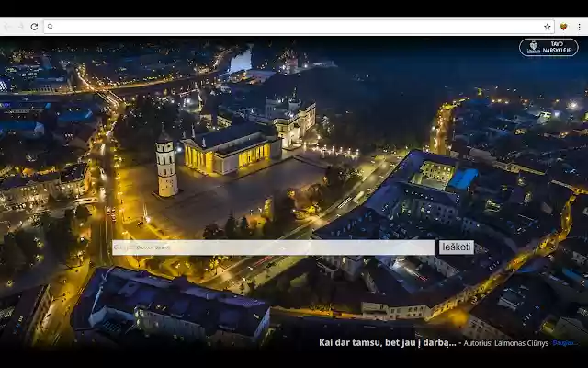The width and height of the screenshot is (588, 368).
Task: Reload the page with refresh icon
Action: [34, 27]
